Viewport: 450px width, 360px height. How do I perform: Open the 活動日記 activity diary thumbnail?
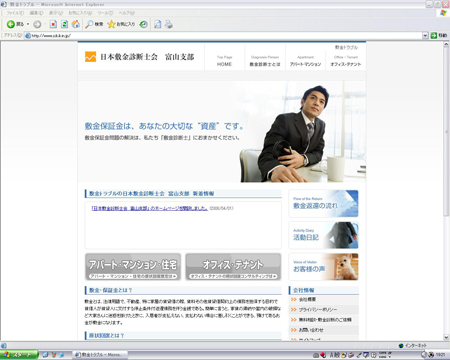pos(323,235)
